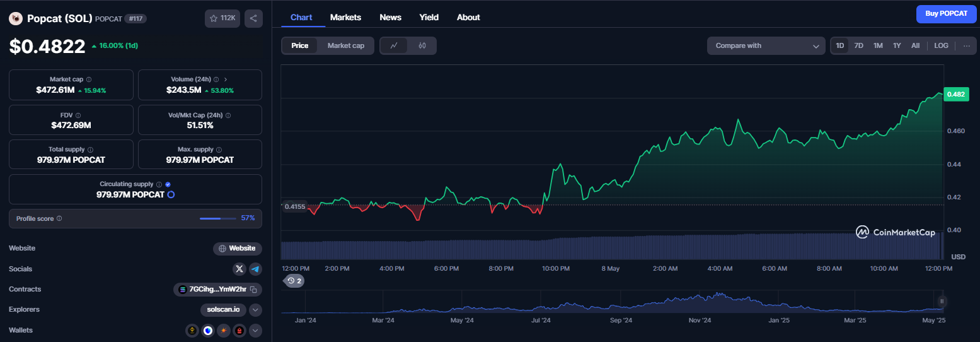Expand the explorers list chevron
The image size is (980, 342).
pos(255,310)
